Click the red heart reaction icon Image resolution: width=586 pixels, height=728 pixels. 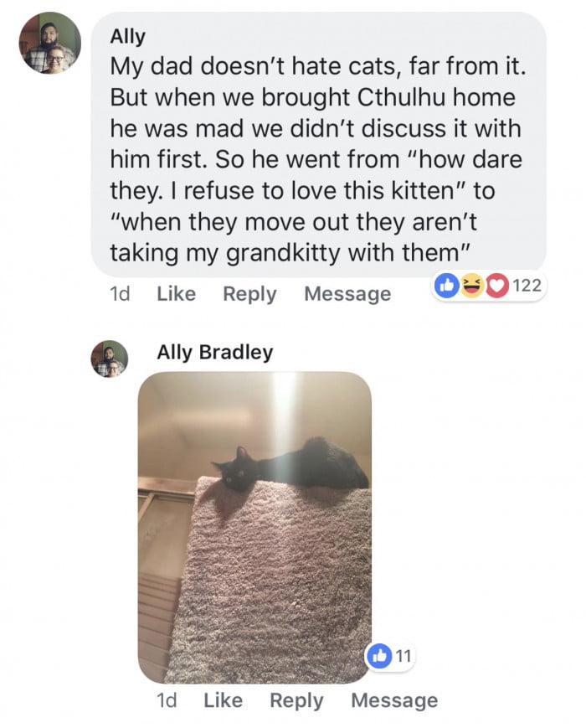(x=497, y=286)
